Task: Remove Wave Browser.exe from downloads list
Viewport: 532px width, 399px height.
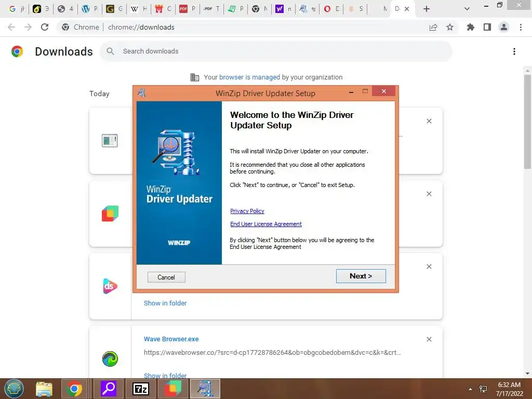Action: point(429,339)
